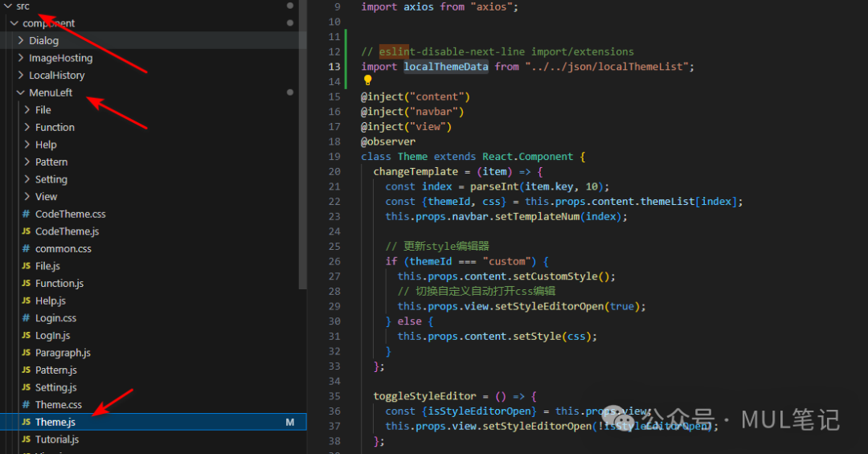This screenshot has height=454, width=868.
Task: Click the JS icon beside Paragraph.js
Action: tap(26, 353)
